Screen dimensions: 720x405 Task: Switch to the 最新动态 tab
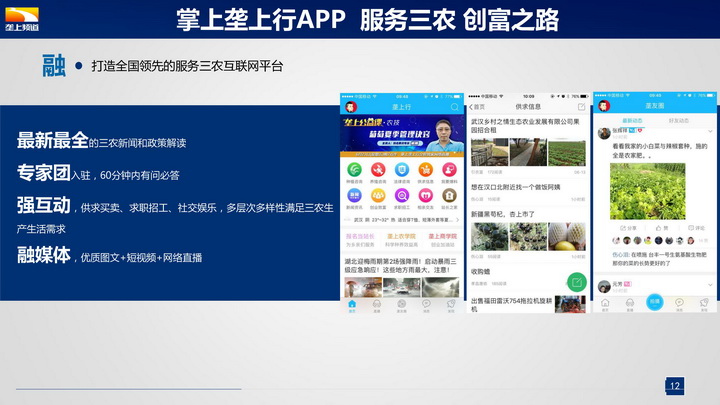pyautogui.click(x=632, y=121)
